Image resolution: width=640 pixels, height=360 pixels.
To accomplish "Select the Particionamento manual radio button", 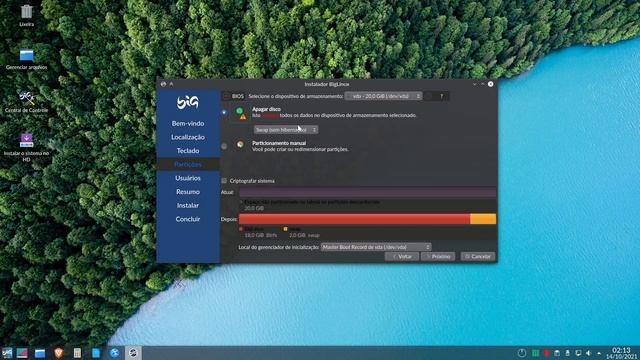I will click(224, 146).
